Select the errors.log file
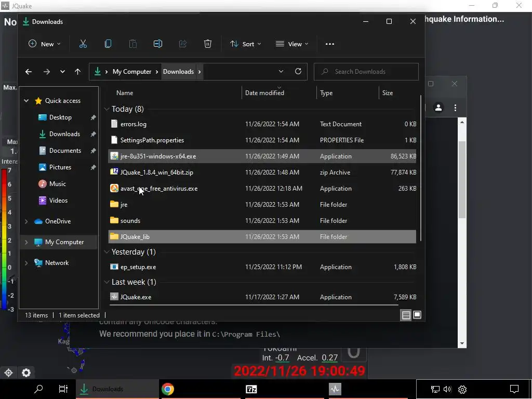Screen dimensions: 532x399 click(x=262, y=124)
